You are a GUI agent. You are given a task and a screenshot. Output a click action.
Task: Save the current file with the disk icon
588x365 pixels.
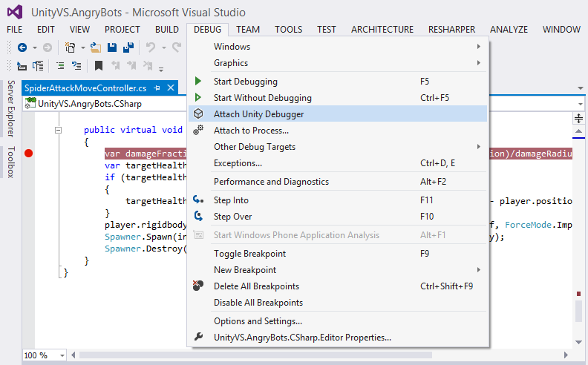click(112, 47)
